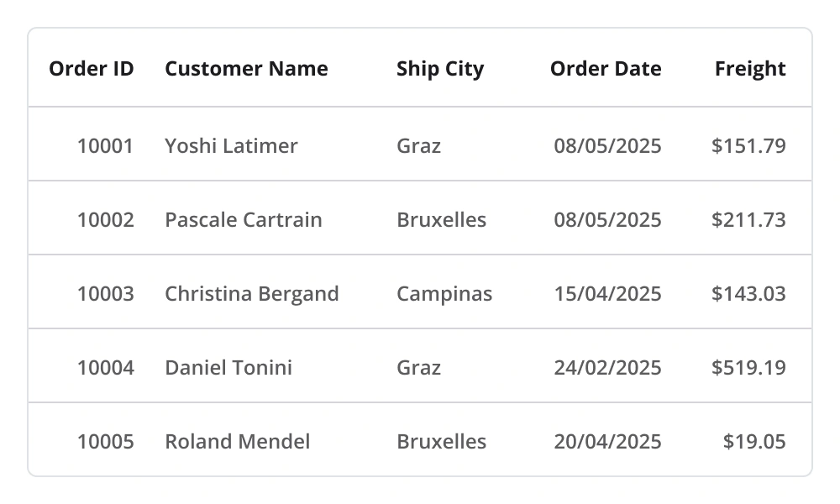Sort by Order Date header
Image resolution: width=840 pixels, height=504 pixels.
click(x=606, y=69)
